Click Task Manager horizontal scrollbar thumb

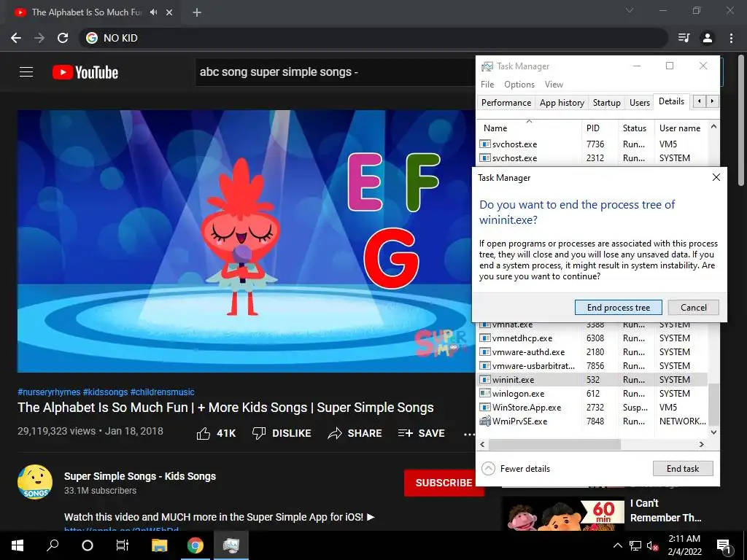554,444
